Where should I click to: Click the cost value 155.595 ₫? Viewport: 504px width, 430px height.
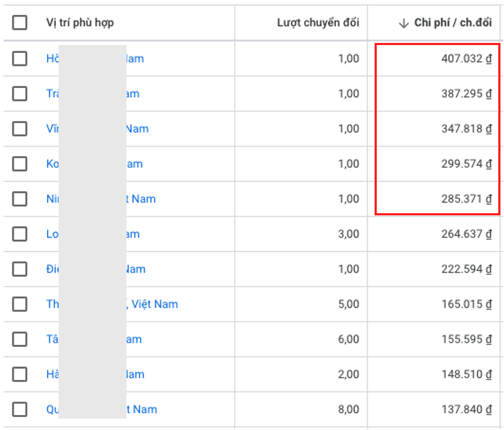click(x=466, y=339)
